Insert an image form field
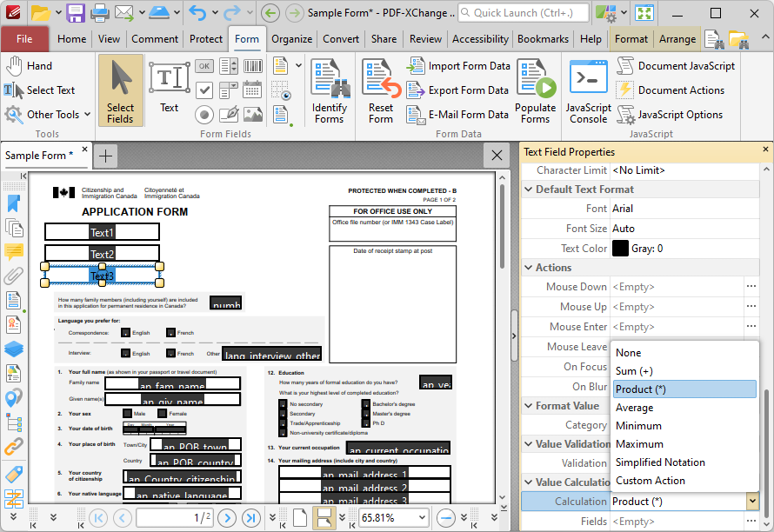 [x=253, y=115]
